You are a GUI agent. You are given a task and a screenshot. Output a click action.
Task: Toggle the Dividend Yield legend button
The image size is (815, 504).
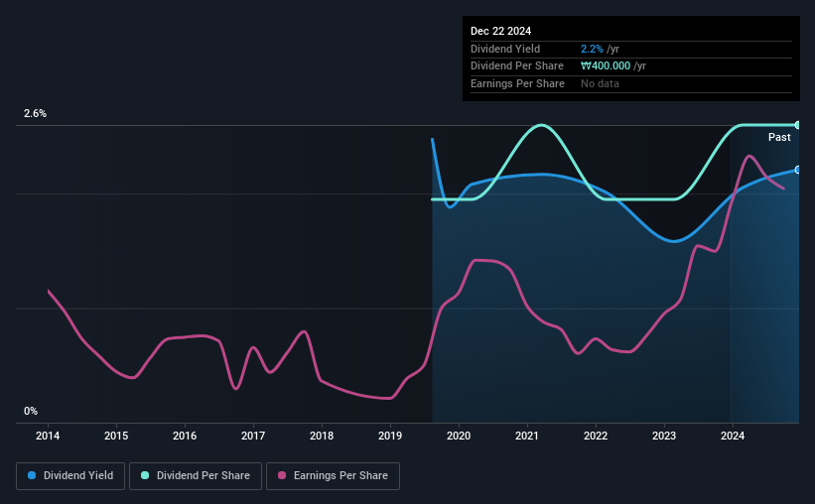click(70, 476)
